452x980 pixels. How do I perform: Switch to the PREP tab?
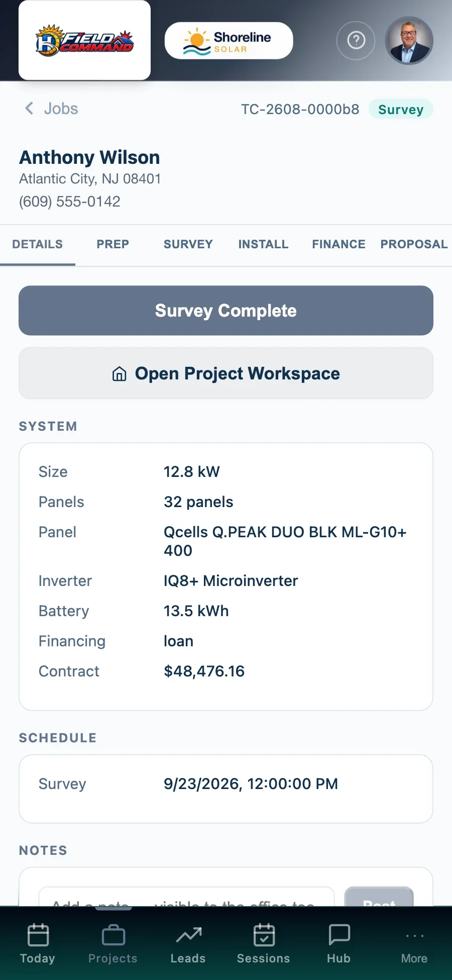click(113, 244)
